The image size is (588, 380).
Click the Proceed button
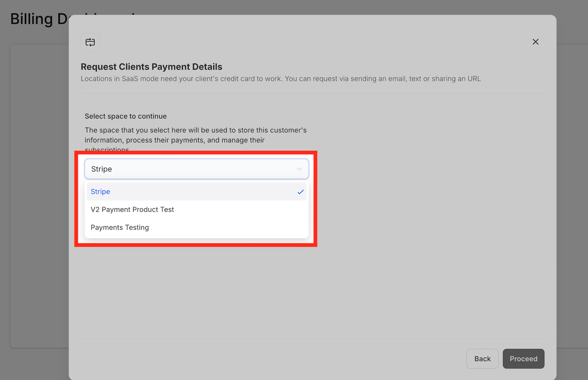tap(523, 359)
